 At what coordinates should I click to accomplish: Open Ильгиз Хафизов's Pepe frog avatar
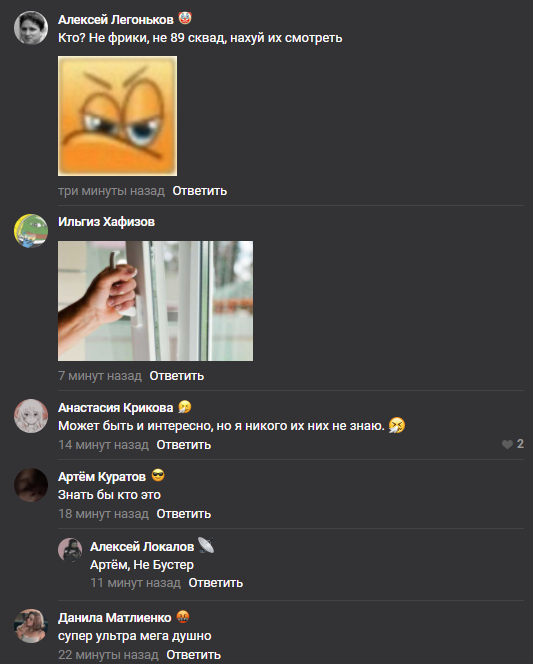(31, 231)
